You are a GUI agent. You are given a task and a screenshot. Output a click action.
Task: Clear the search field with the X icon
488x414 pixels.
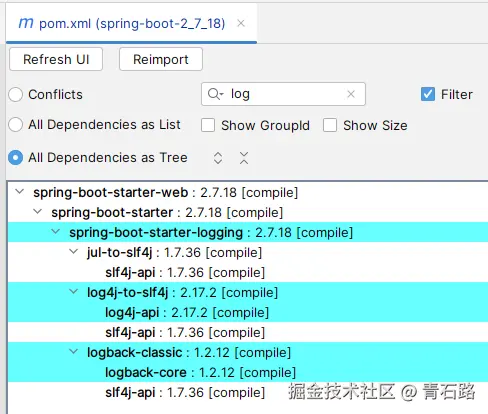tap(351, 94)
